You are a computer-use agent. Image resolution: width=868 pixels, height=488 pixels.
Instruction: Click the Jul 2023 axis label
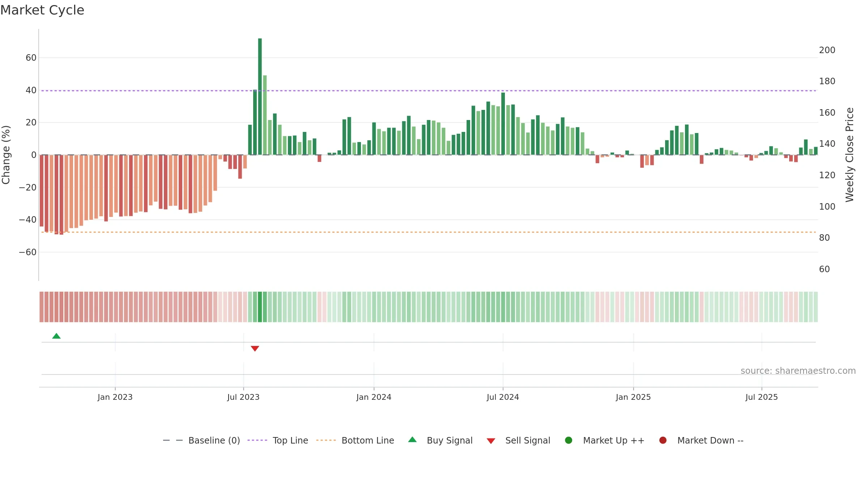coord(243,397)
